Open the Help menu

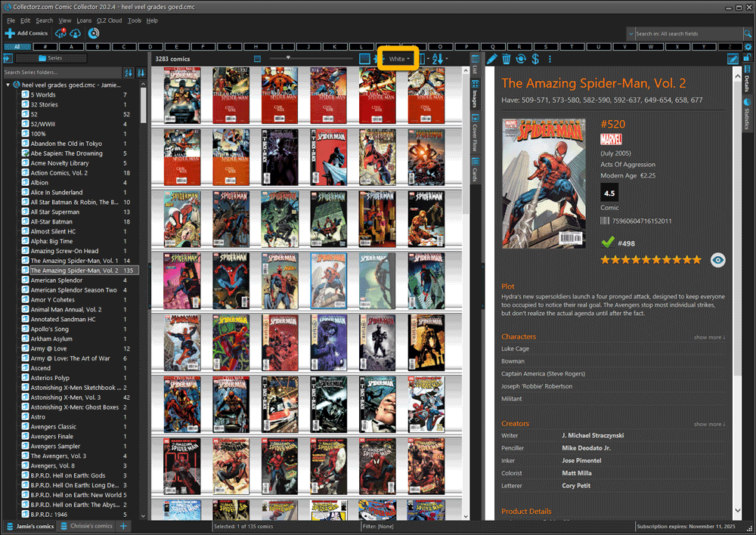(x=152, y=20)
